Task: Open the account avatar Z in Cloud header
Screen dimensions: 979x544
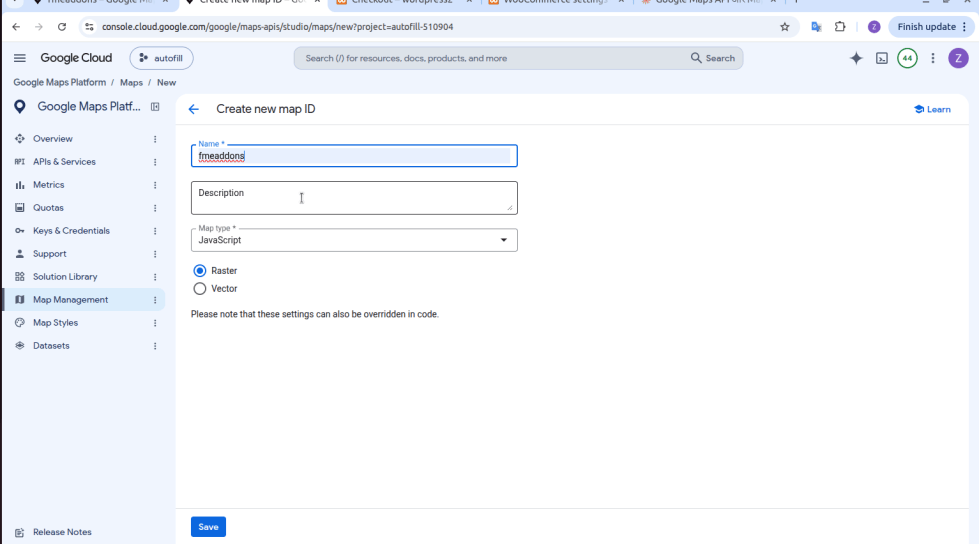Action: coord(958,58)
